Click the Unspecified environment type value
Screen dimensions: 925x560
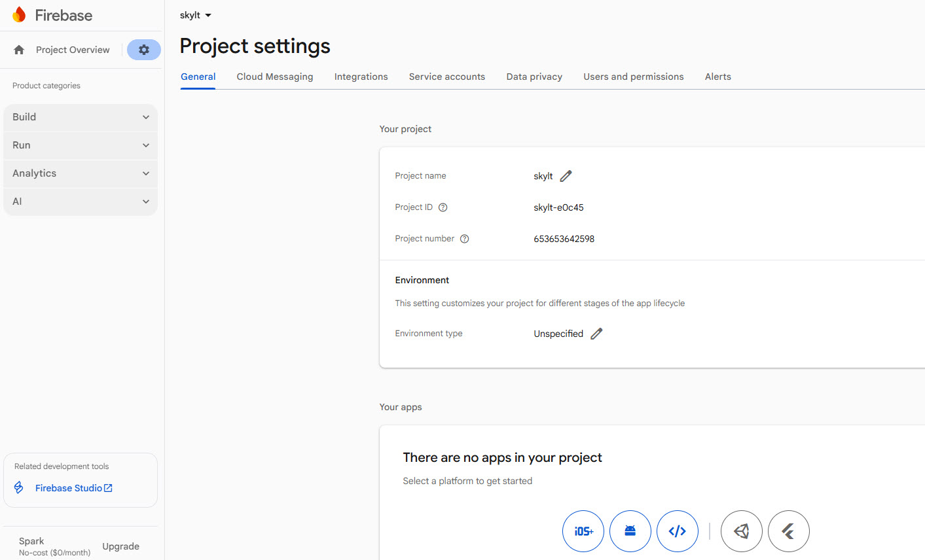(x=558, y=334)
